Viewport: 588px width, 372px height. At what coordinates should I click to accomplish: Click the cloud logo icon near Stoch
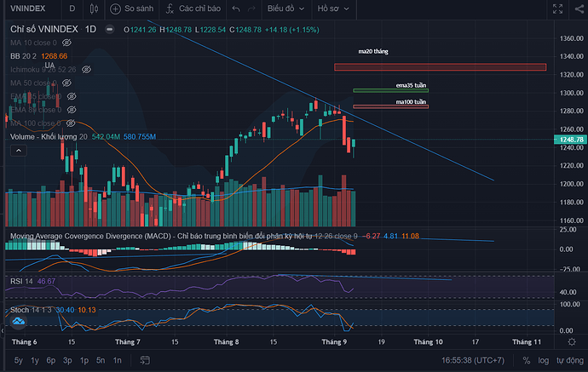coord(18,321)
